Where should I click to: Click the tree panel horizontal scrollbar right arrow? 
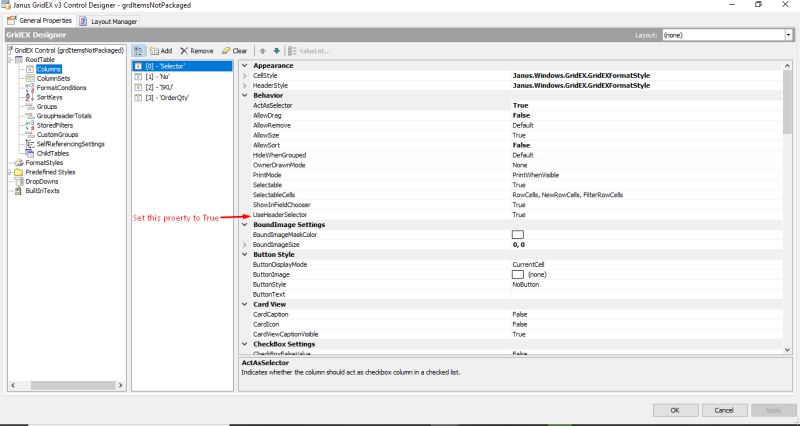tap(120, 386)
